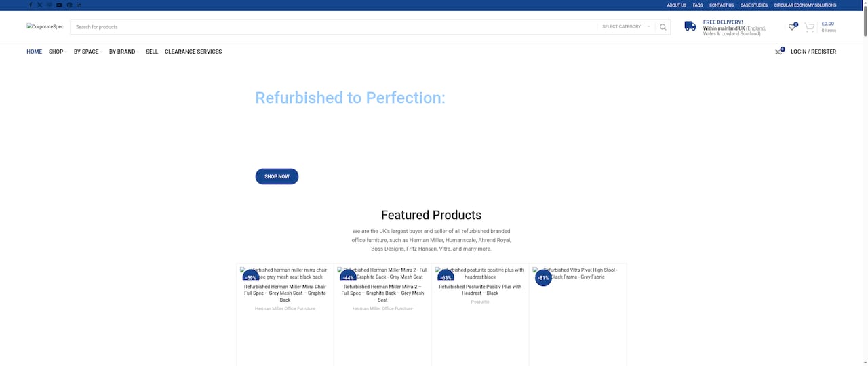
Task: Click the Shop Now button
Action: click(x=277, y=176)
